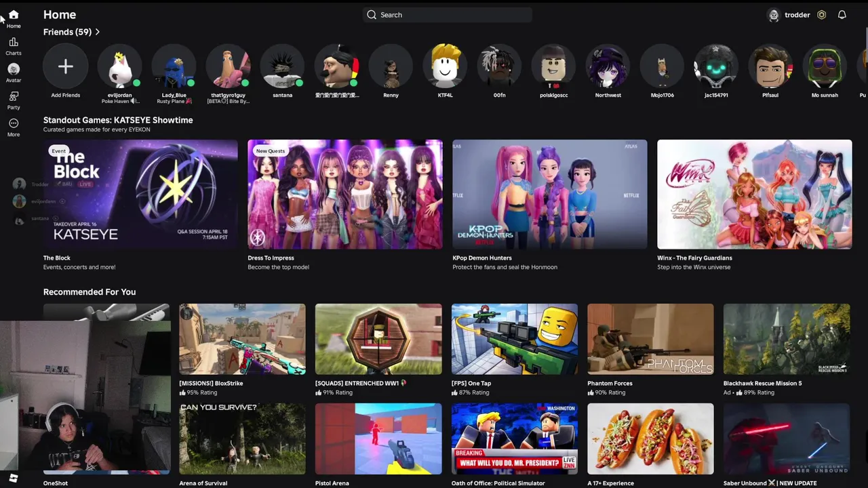The image size is (868, 488).
Task: Open friend that1gyro1guy's avatar
Action: click(x=229, y=66)
